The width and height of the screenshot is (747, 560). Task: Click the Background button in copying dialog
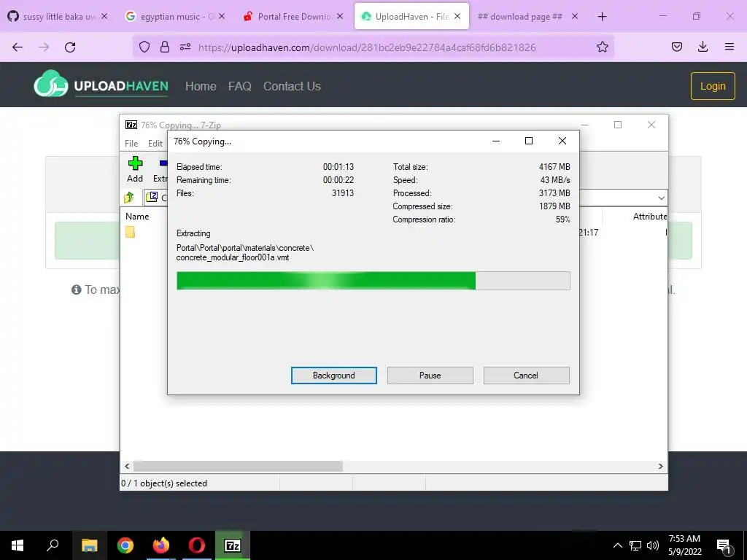pos(333,376)
